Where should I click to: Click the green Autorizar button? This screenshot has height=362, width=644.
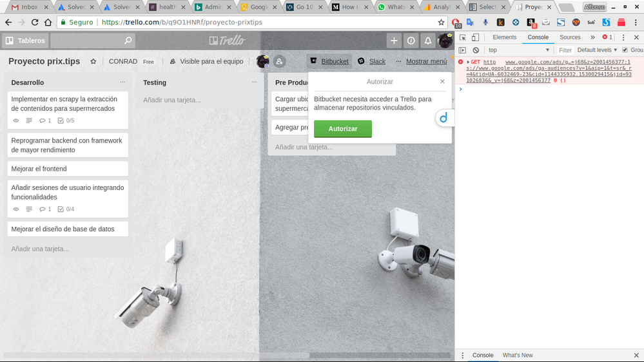(343, 129)
